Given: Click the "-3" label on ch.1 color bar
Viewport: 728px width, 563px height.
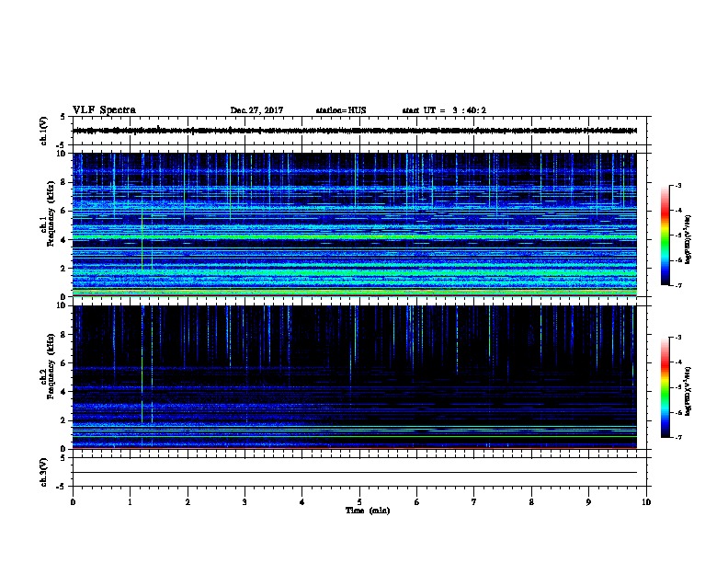Looking at the screenshot, I should 677,185.
